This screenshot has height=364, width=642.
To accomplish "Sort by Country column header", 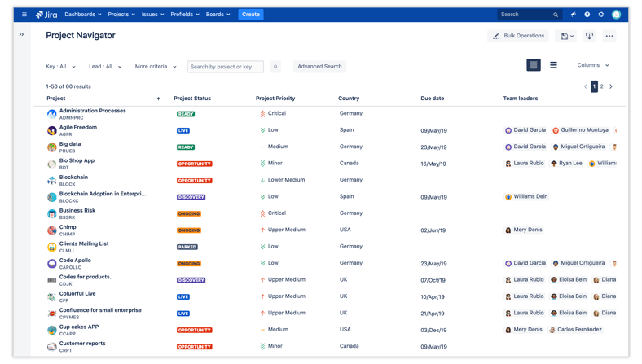I will tap(349, 99).
